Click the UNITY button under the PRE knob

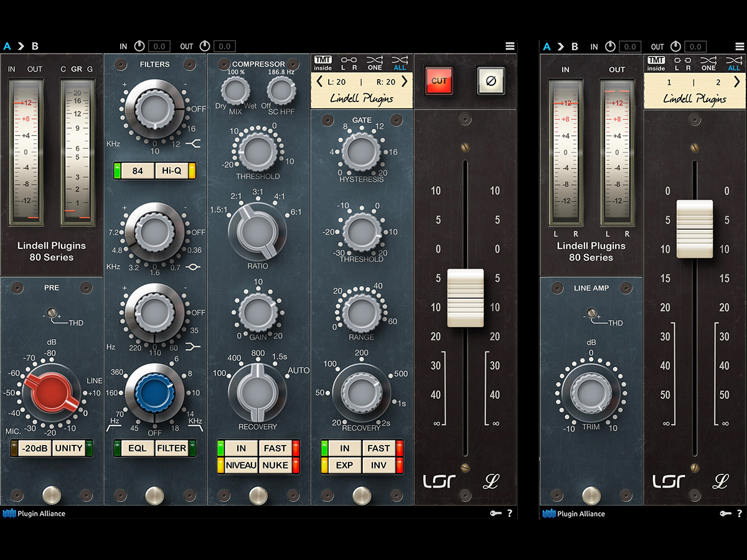pyautogui.click(x=68, y=448)
